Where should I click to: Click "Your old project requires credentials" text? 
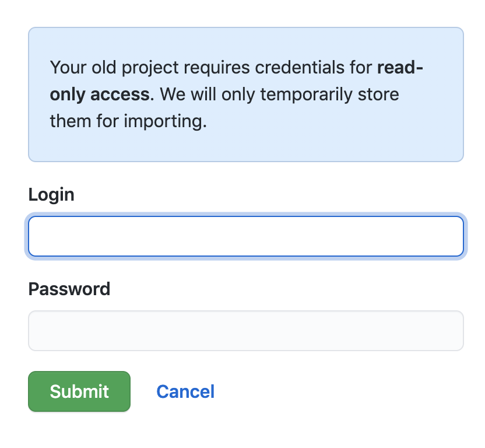coord(197,68)
